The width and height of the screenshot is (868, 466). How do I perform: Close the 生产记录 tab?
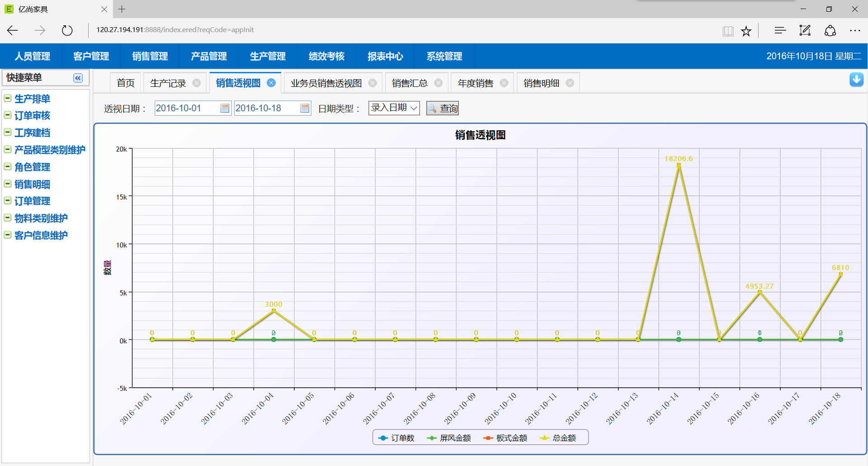pos(197,83)
